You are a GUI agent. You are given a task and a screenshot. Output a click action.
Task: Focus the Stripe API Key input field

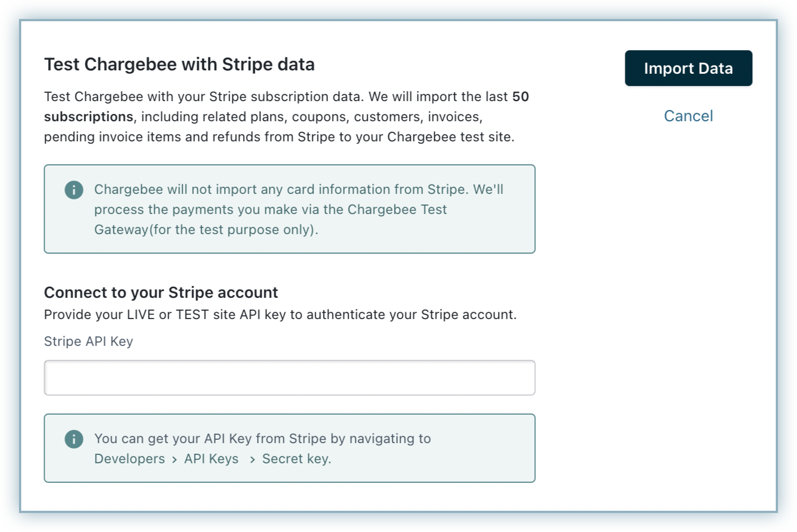[290, 378]
